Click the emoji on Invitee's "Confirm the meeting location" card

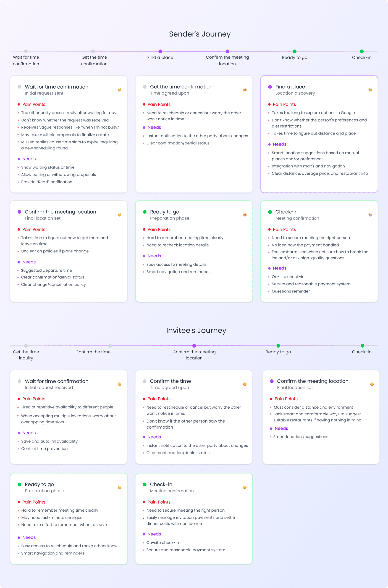coord(372,384)
